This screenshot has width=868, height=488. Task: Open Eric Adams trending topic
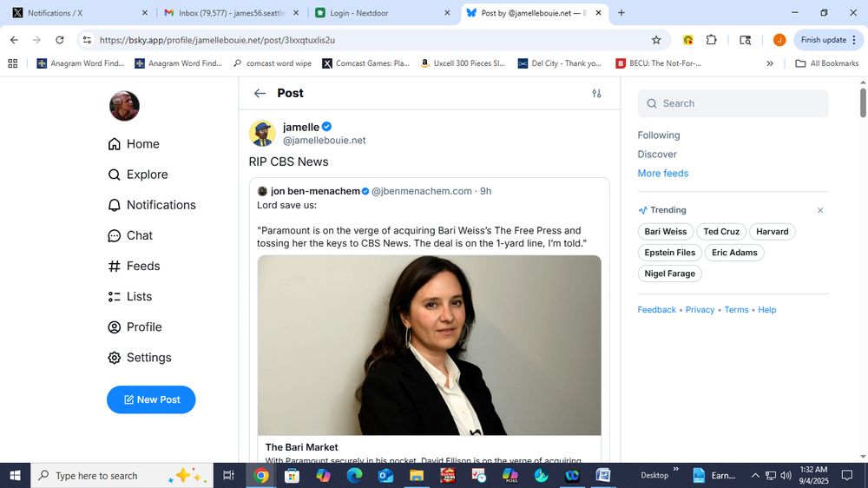point(734,253)
